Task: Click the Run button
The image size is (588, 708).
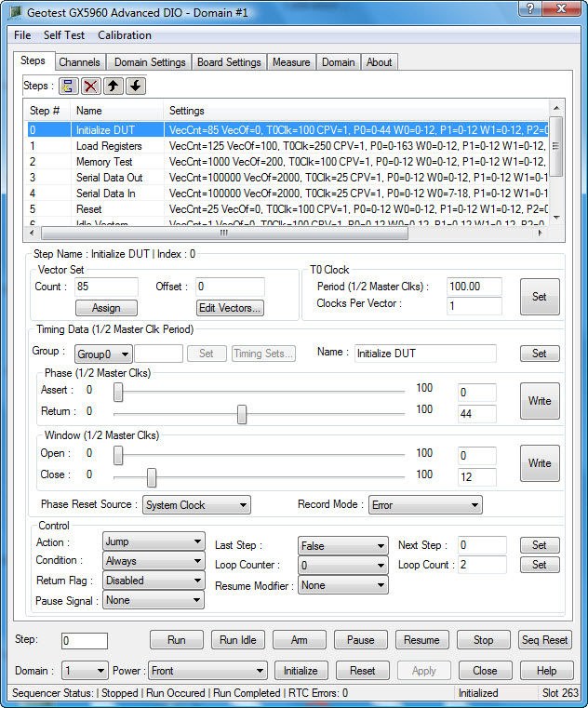Action: coord(177,640)
